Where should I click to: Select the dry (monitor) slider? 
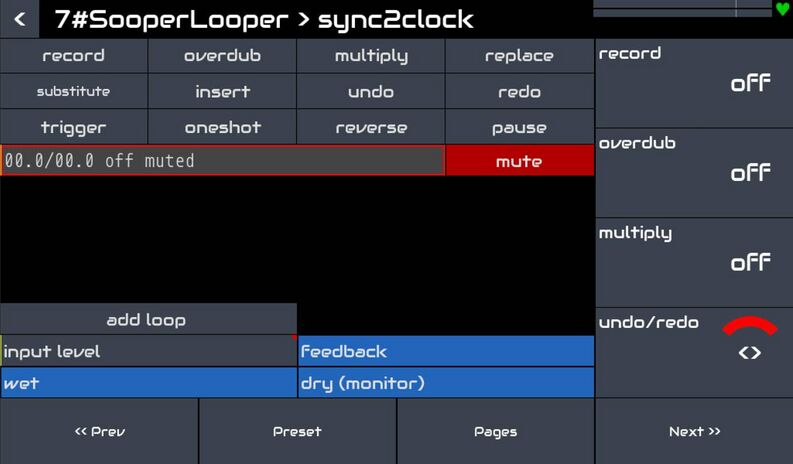pos(446,383)
